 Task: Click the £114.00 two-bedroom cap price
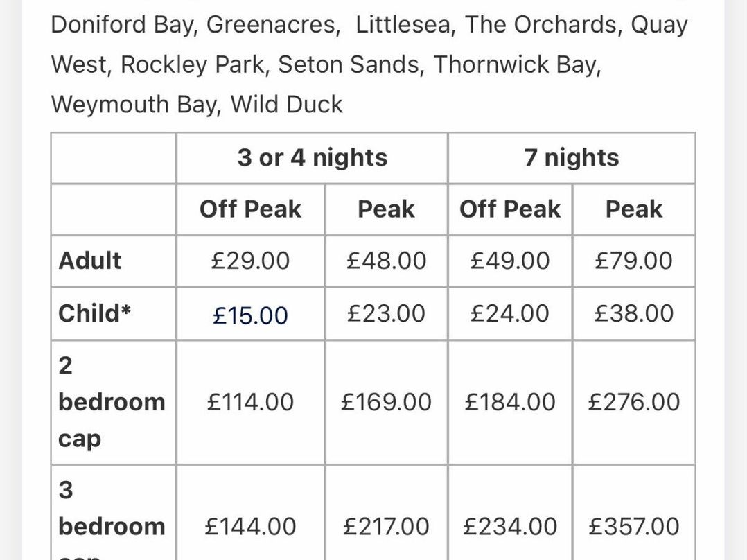[x=250, y=402]
